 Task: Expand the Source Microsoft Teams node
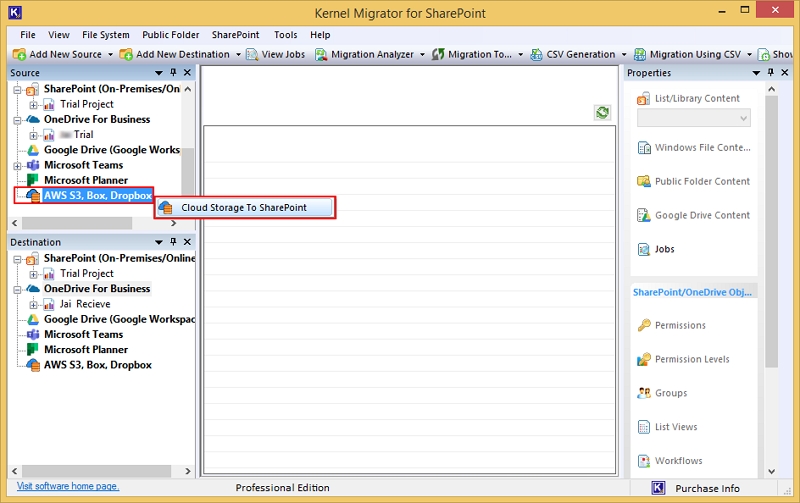[x=17, y=166]
